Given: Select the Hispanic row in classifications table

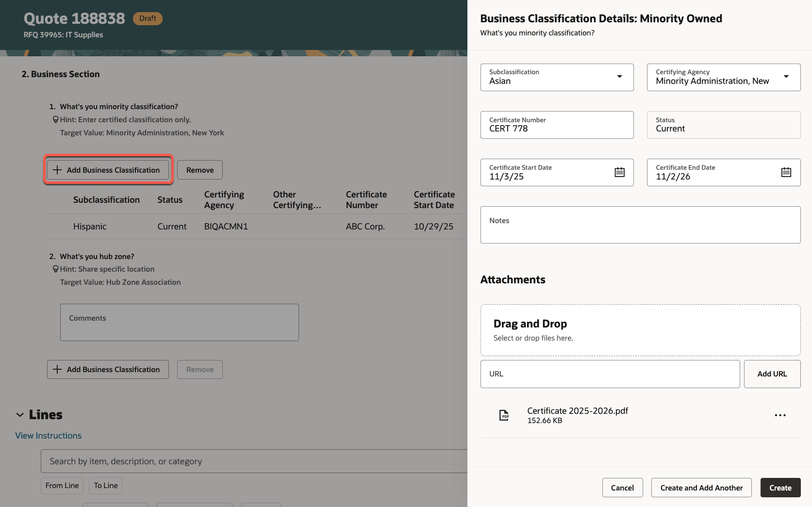Looking at the screenshot, I should pyautogui.click(x=90, y=226).
